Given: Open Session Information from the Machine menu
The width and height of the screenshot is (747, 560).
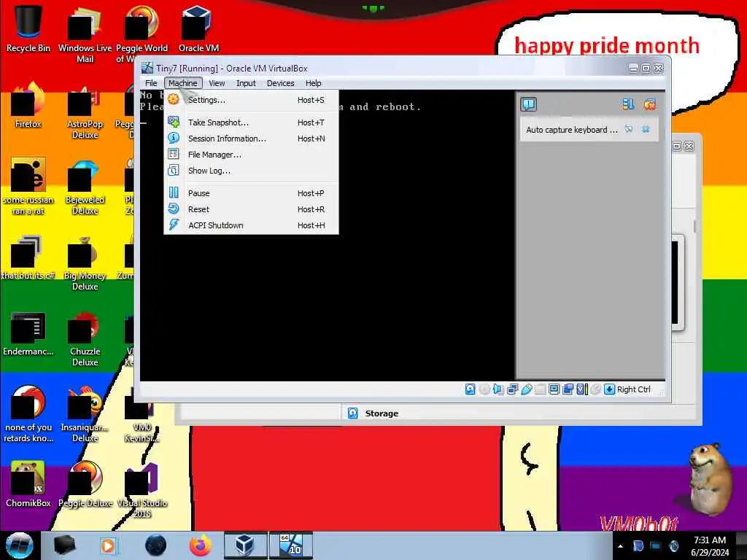Looking at the screenshot, I should tap(251, 139).
